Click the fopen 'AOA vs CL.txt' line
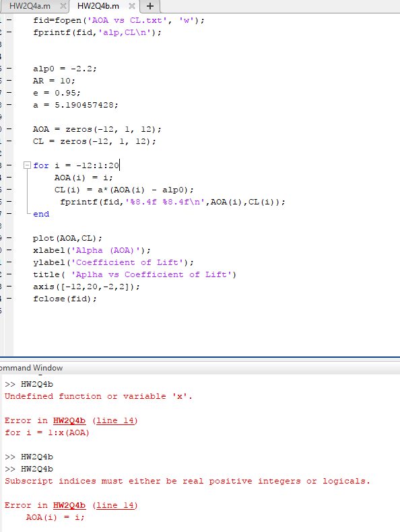The image size is (400, 532). pyautogui.click(x=119, y=20)
